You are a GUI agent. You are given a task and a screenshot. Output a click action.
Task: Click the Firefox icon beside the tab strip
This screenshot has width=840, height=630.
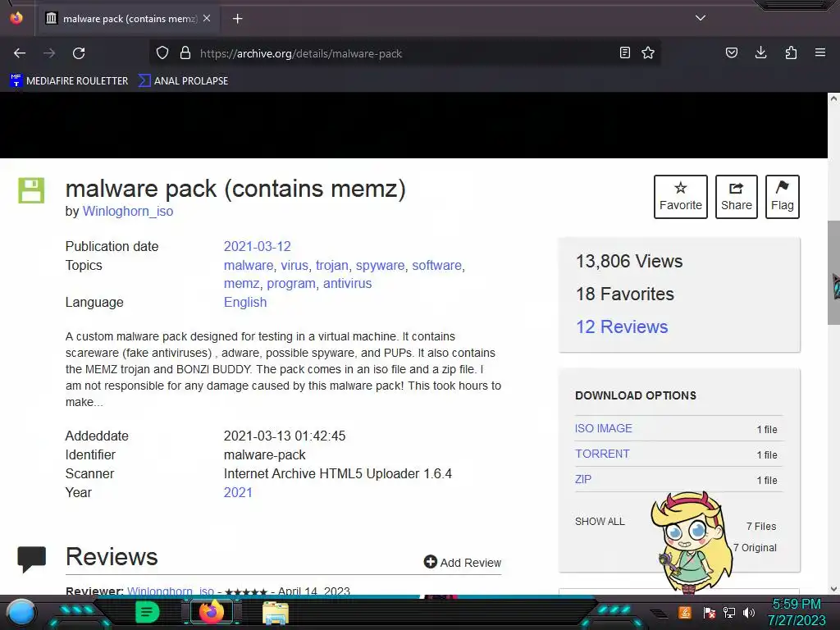click(x=16, y=18)
